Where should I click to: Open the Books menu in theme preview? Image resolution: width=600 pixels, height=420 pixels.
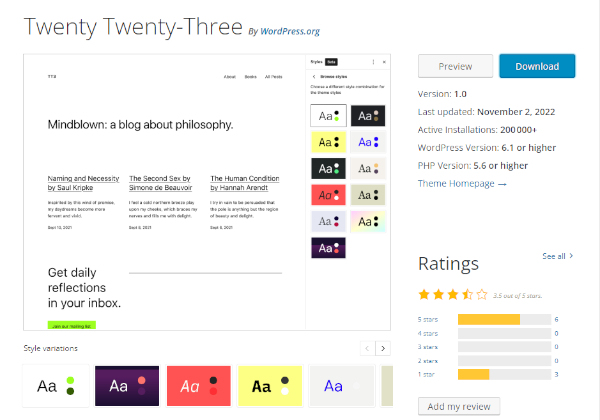click(x=250, y=76)
